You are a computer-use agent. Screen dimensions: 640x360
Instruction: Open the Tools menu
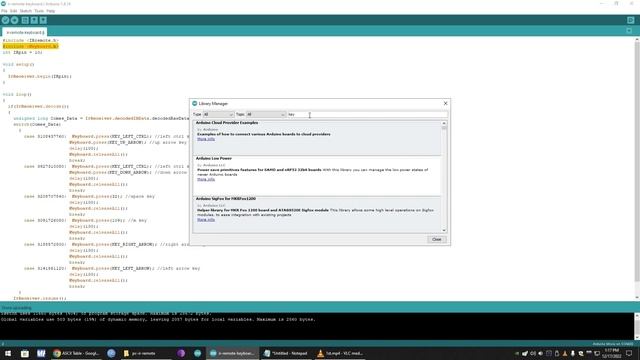point(39,11)
